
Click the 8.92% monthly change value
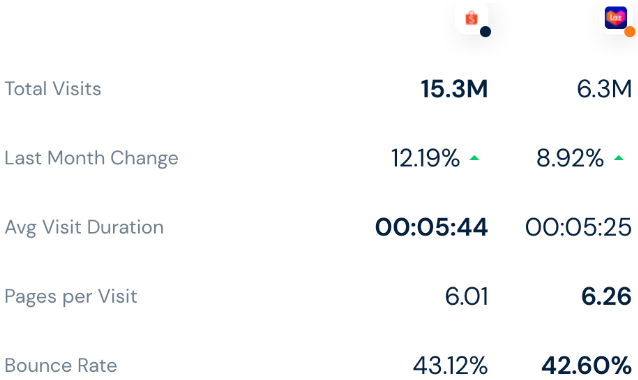pyautogui.click(x=570, y=158)
